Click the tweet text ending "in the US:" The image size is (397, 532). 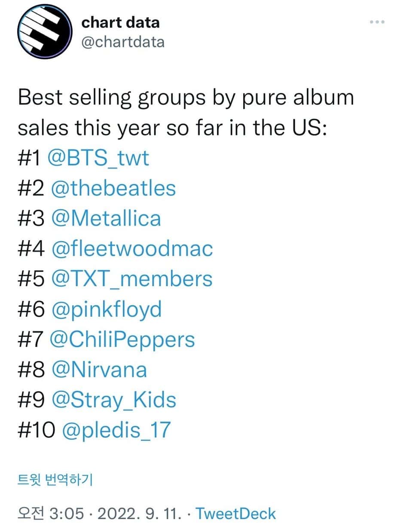point(174,128)
